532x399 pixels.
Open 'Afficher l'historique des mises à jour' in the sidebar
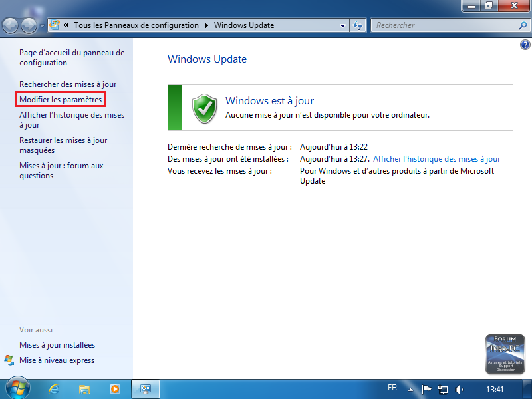pos(72,120)
